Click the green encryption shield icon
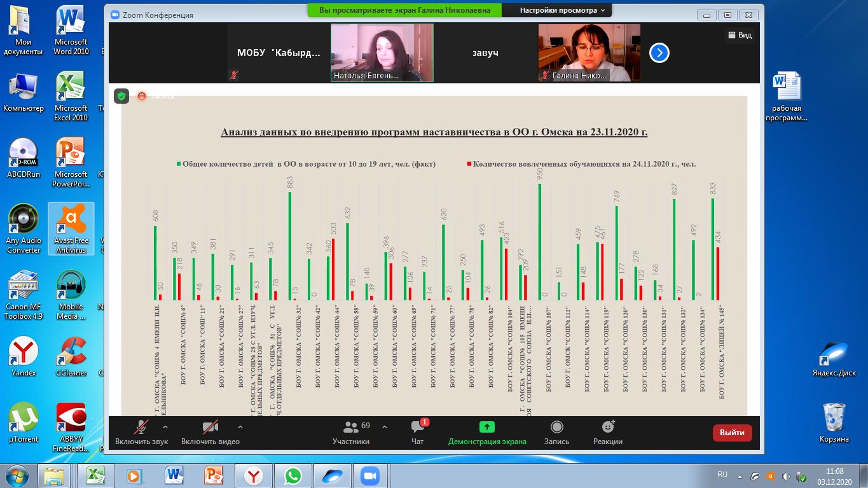Image resolution: width=868 pixels, height=488 pixels. [x=121, y=96]
